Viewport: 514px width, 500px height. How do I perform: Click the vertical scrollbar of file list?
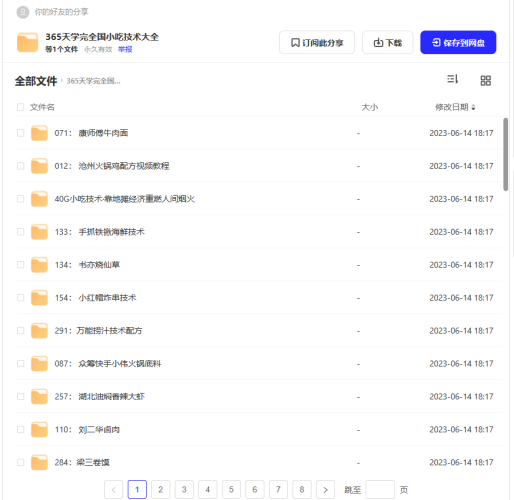pos(505,154)
